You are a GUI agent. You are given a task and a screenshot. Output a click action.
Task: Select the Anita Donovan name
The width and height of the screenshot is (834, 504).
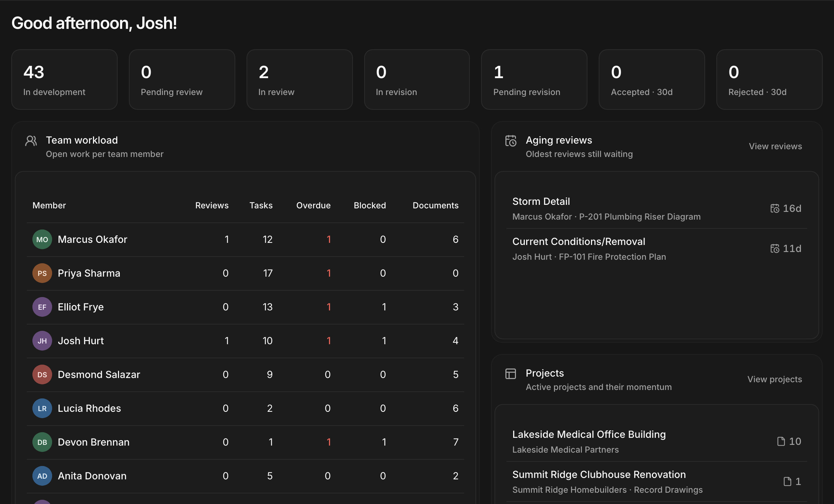[x=92, y=476]
